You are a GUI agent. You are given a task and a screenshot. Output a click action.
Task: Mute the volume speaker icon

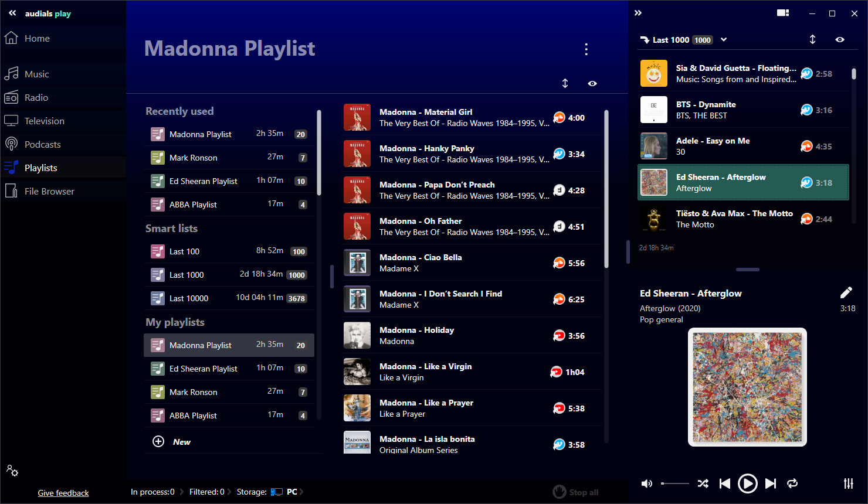pyautogui.click(x=647, y=483)
